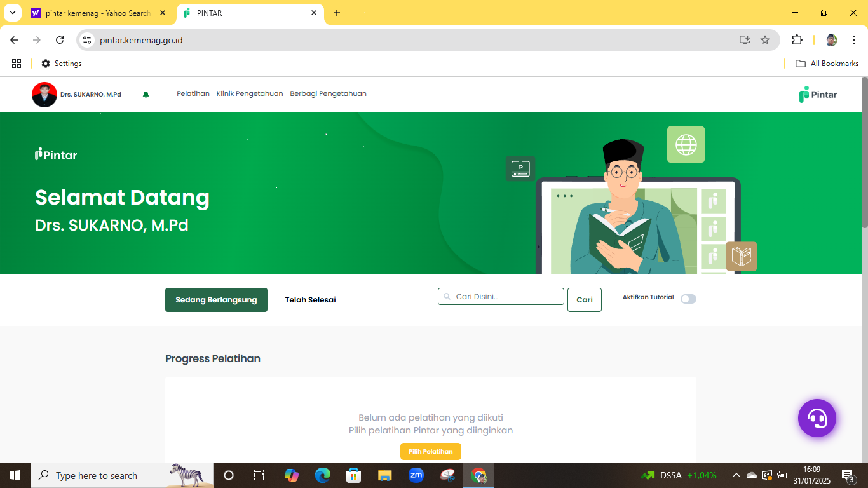Image resolution: width=868 pixels, height=488 pixels.
Task: Click the user profile avatar photo
Action: [44, 94]
